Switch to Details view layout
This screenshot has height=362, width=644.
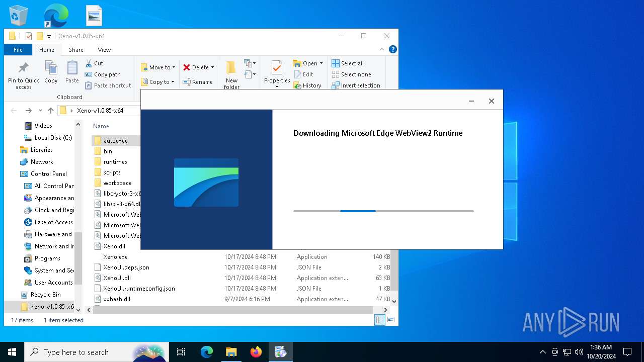coord(380,320)
